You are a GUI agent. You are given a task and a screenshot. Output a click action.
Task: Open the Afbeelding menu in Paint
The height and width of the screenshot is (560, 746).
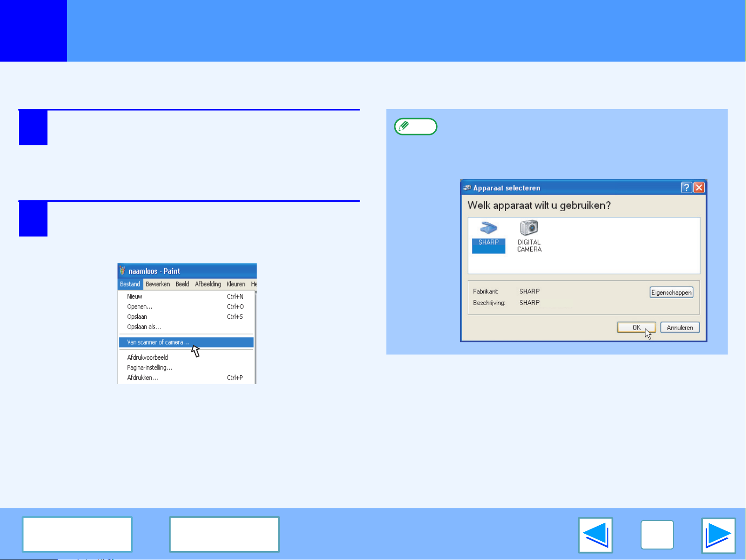pos(208,284)
